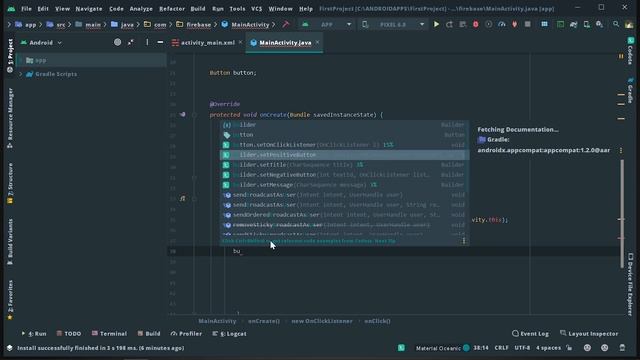Image resolution: width=640 pixels, height=360 pixels.
Task: Select the MainActivity.java tab
Action: pos(285,42)
